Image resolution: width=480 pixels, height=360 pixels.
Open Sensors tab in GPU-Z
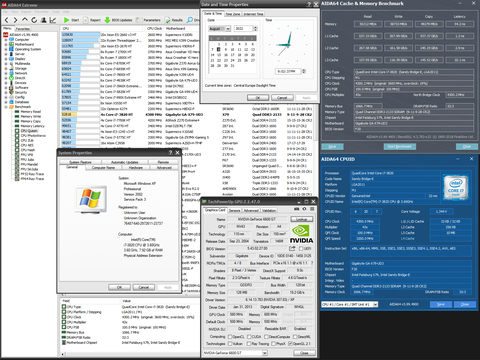point(234,210)
